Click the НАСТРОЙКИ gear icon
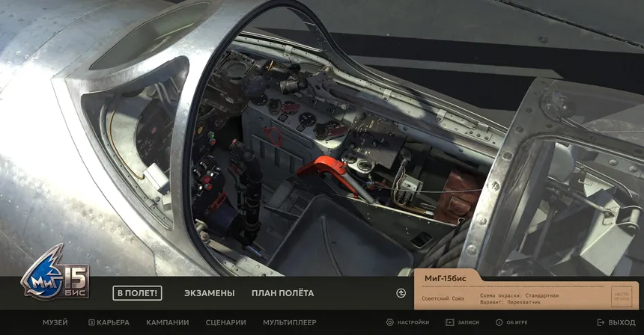Screen dimensions: 644x335 [389, 322]
